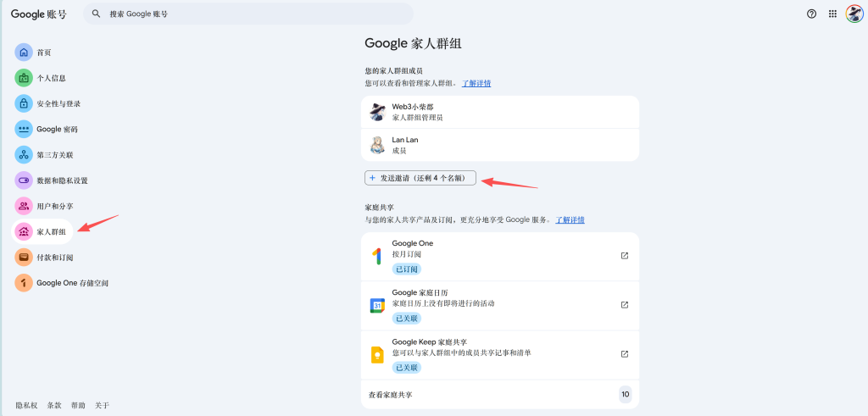868x416 pixels.
Task: Select 家人群组 sidebar item
Action: tap(42, 232)
